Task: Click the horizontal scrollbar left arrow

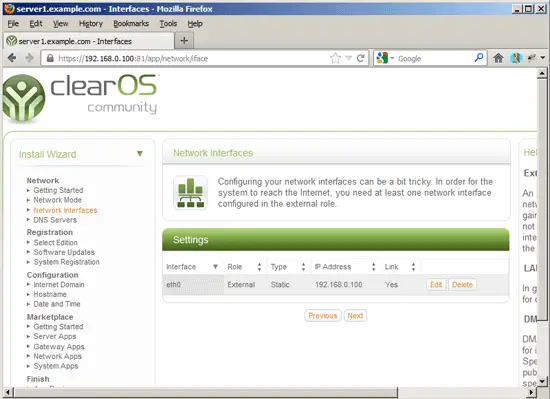Action: point(8,392)
